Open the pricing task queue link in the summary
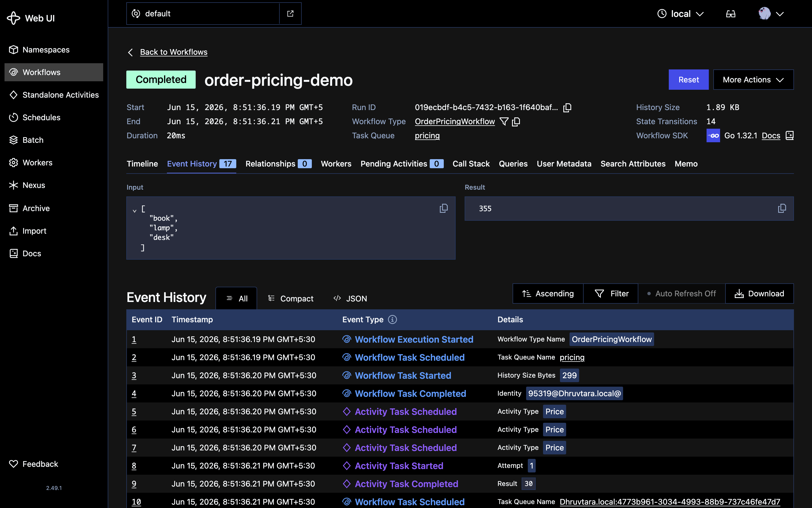812x508 pixels. pyautogui.click(x=427, y=135)
